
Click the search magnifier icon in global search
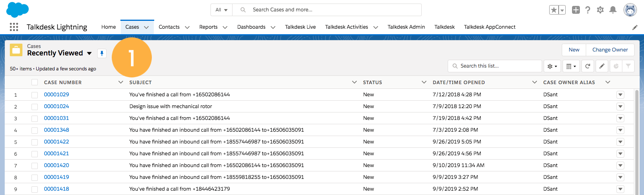click(x=243, y=10)
